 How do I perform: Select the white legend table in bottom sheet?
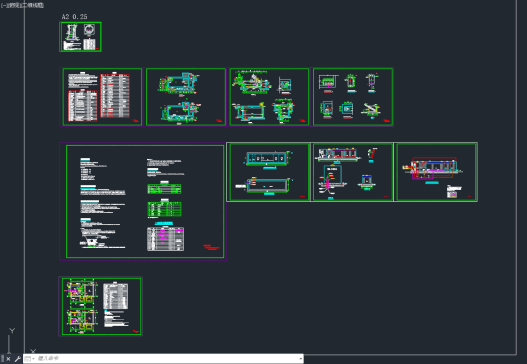115,296
